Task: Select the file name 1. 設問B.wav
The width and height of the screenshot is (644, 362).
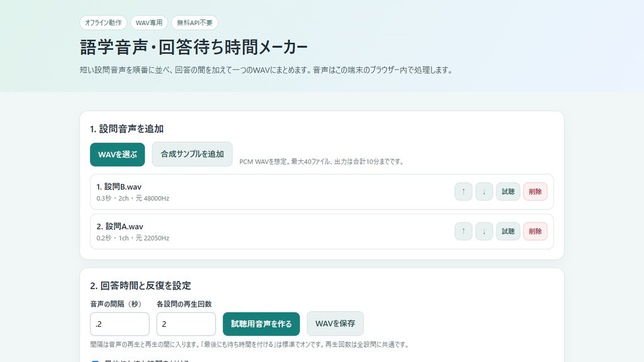Action: point(119,187)
